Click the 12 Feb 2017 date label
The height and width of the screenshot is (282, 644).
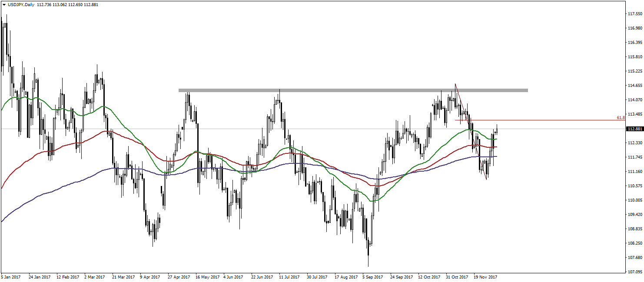click(x=67, y=277)
